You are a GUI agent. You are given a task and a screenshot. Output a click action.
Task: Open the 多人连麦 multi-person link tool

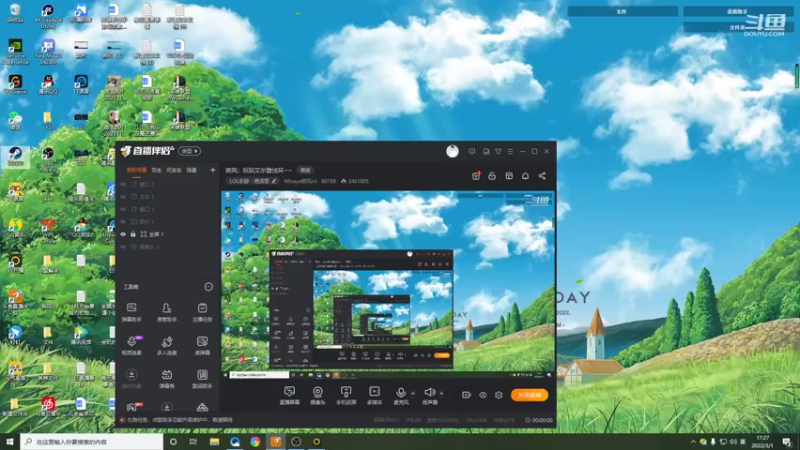tap(167, 345)
